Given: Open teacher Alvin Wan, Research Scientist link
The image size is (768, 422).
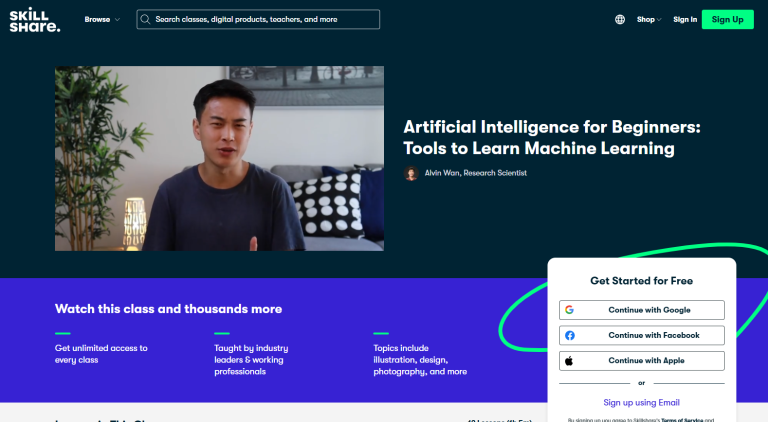Looking at the screenshot, I should [x=476, y=173].
